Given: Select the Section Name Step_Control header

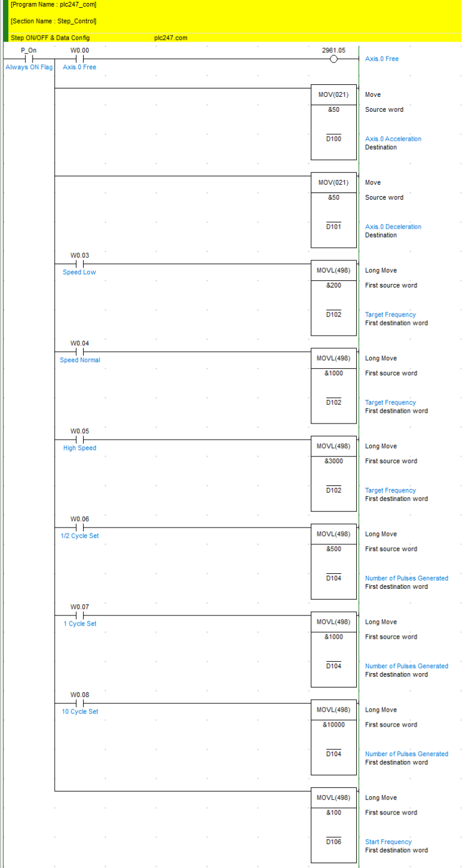Looking at the screenshot, I should (54, 21).
